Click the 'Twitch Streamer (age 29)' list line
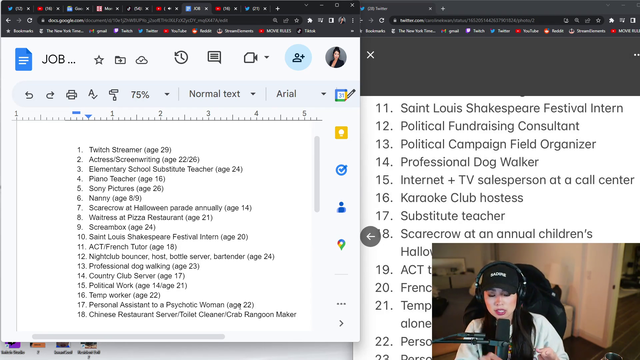This screenshot has width=640, height=360. pos(130,150)
